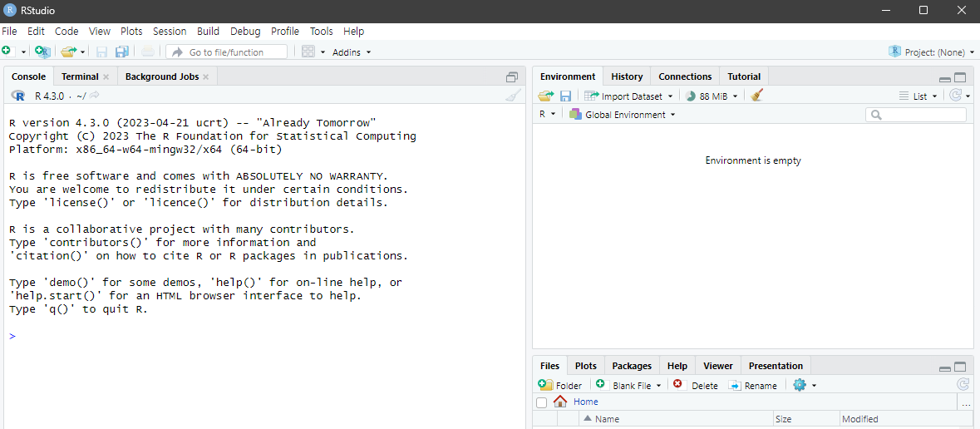Image resolution: width=980 pixels, height=429 pixels.
Task: Sort files by the Name column
Action: [677, 419]
